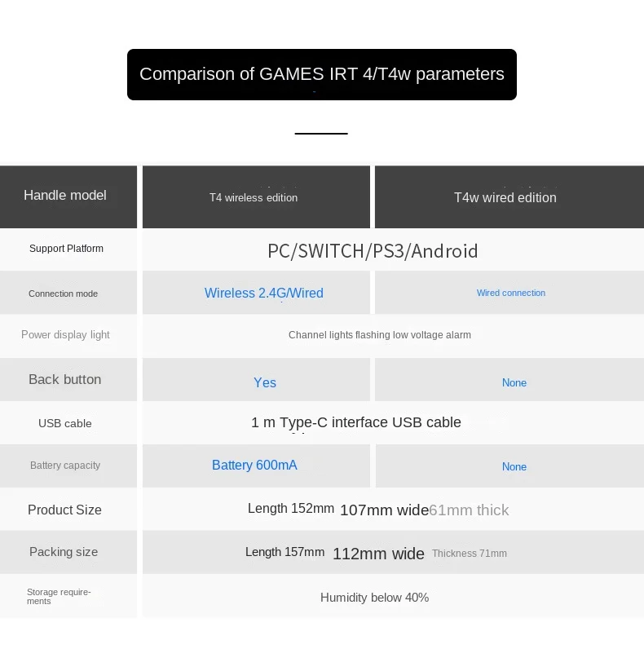Click None in the Back button row

coord(514,382)
